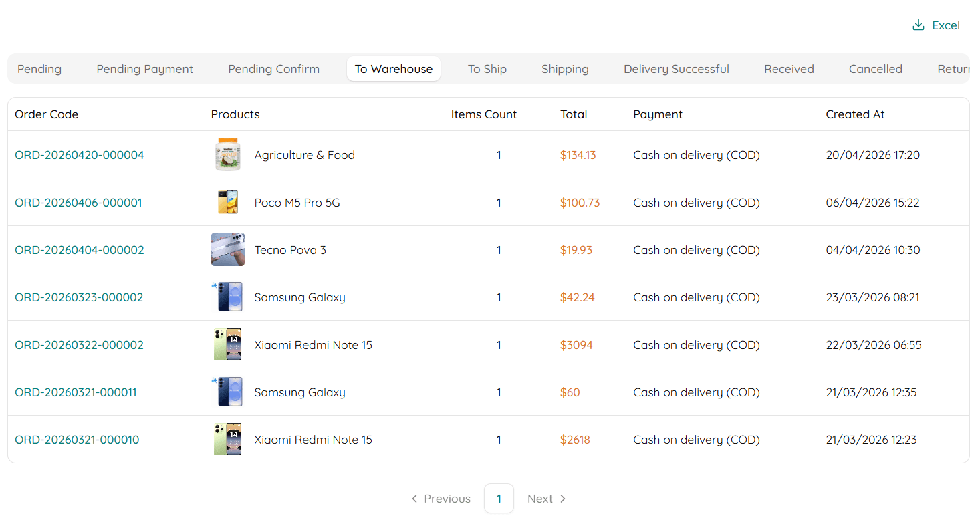Screen dimensions: 980x516
Task: Click the Agriculture & Food product thumbnail
Action: (228, 155)
